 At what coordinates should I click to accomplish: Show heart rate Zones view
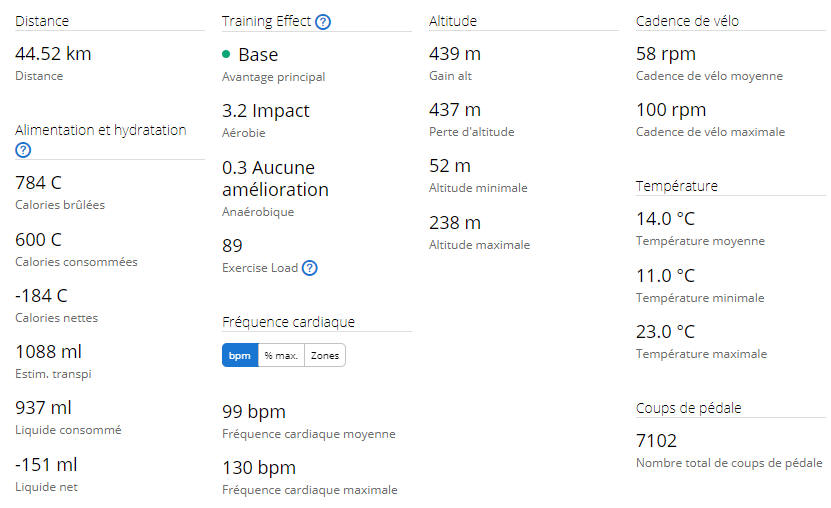(x=325, y=355)
